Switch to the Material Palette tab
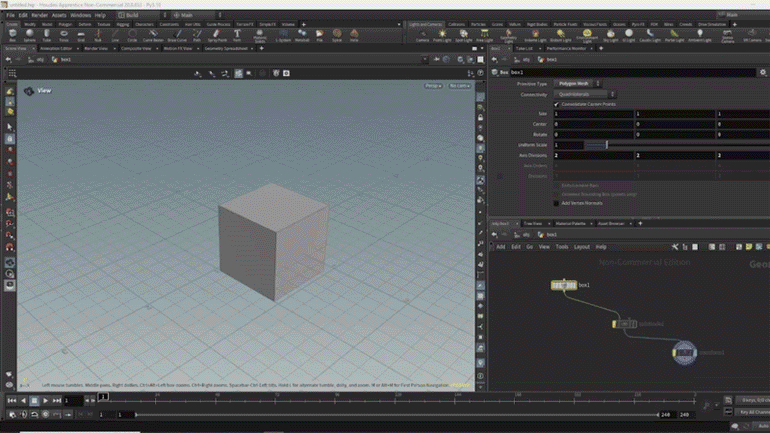Screen dimensions: 770x433 click(x=570, y=223)
